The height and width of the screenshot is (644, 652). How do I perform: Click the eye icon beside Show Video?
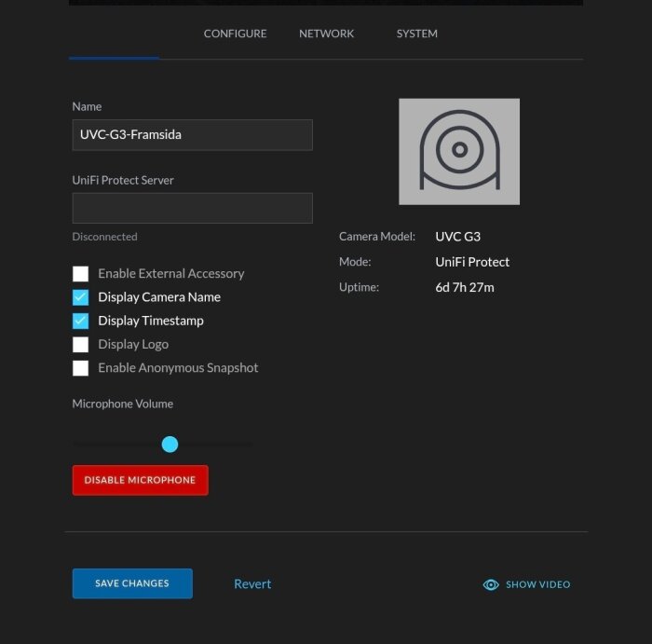click(x=491, y=584)
